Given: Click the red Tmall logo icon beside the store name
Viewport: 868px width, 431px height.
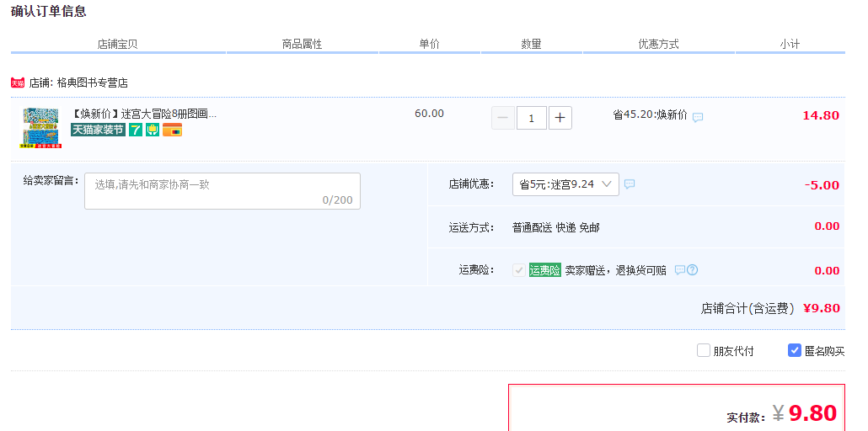Looking at the screenshot, I should [x=18, y=83].
